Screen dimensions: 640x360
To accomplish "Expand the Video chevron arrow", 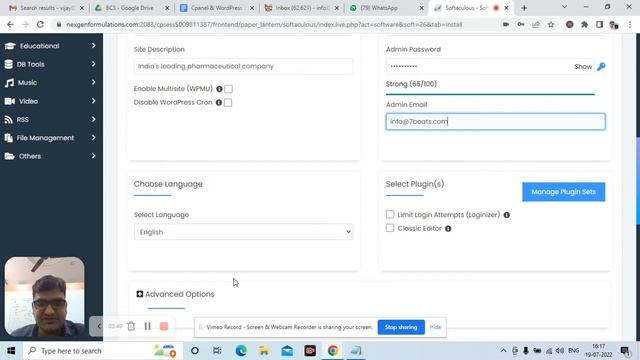I will click(x=93, y=100).
